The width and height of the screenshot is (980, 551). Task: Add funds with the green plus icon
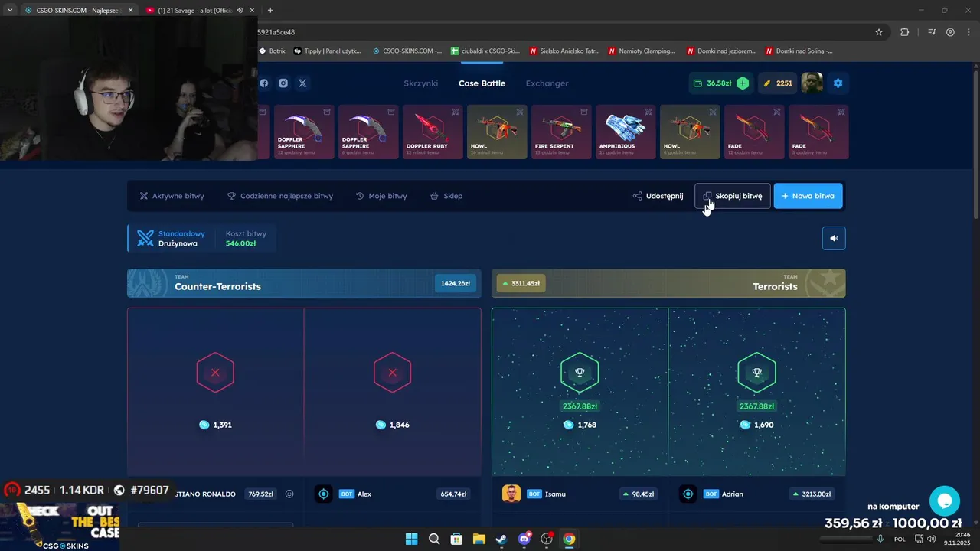click(743, 83)
